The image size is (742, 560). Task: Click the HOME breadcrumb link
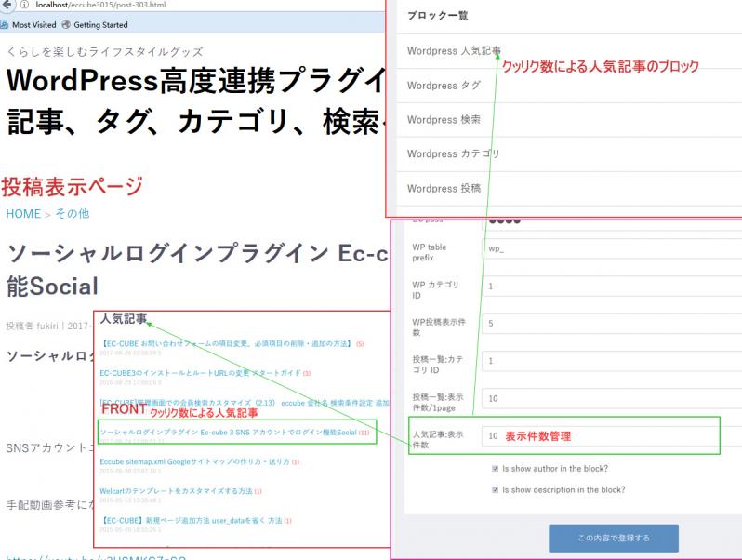point(23,214)
